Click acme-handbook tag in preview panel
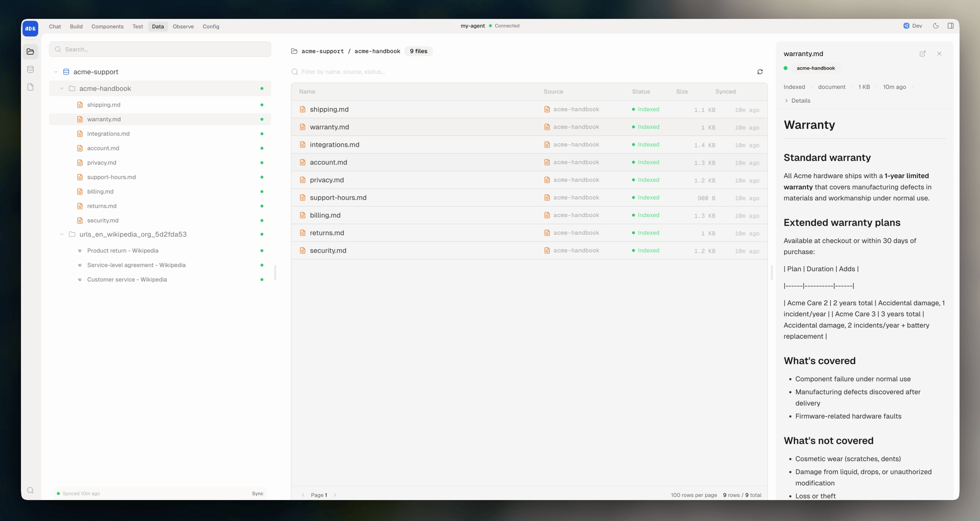Image resolution: width=980 pixels, height=521 pixels. point(816,68)
